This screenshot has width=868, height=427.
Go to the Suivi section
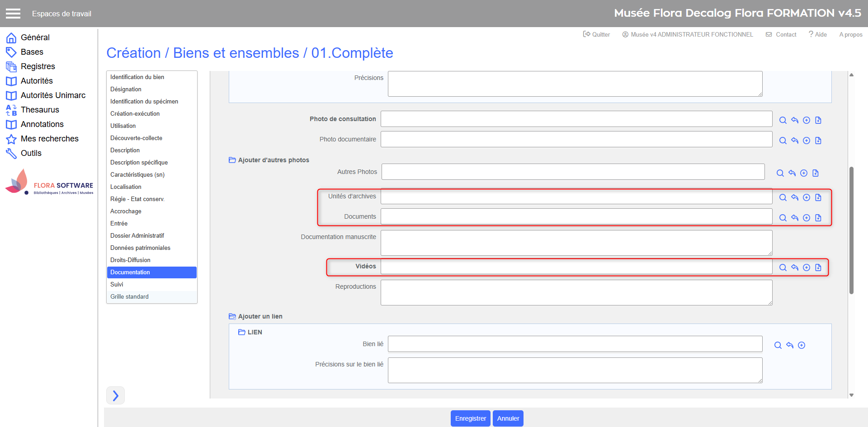[117, 284]
